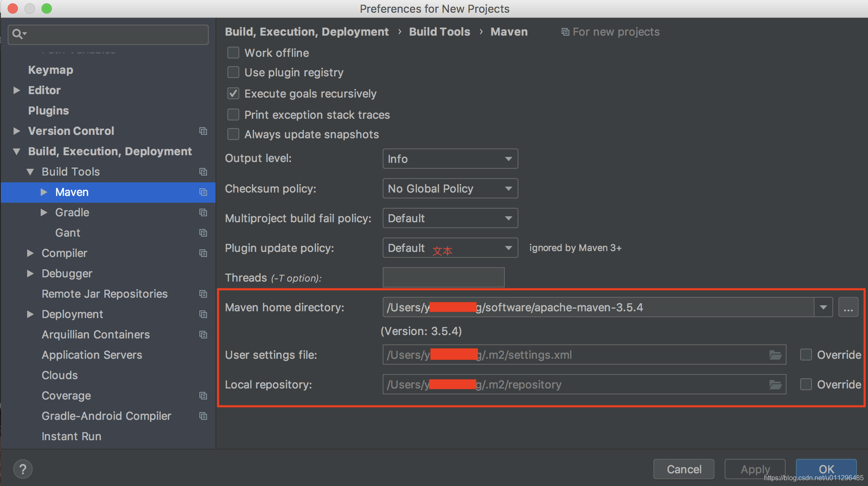
Task: Select Arquillian Containers item
Action: click(95, 335)
